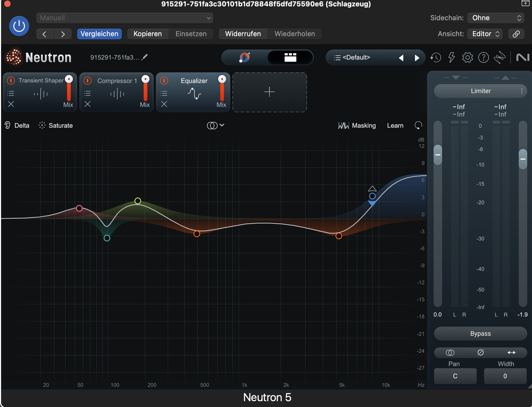
Task: Click the pencil icon to rename track
Action: click(145, 57)
